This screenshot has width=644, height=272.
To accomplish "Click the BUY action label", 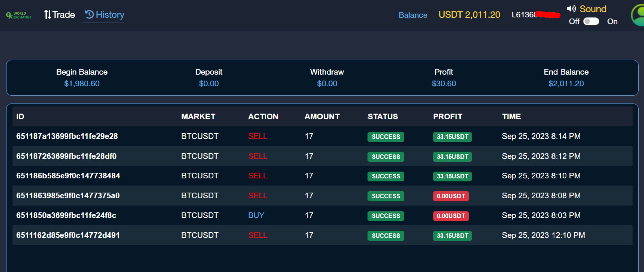I will tap(256, 215).
